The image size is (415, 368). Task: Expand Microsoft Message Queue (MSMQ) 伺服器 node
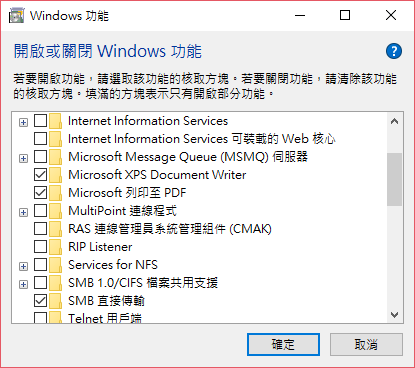point(23,159)
